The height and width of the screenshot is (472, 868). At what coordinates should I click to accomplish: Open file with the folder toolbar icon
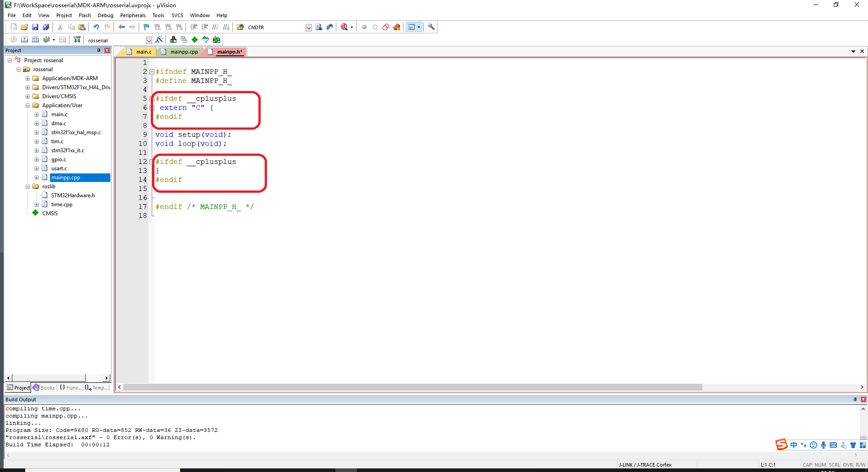tap(24, 27)
